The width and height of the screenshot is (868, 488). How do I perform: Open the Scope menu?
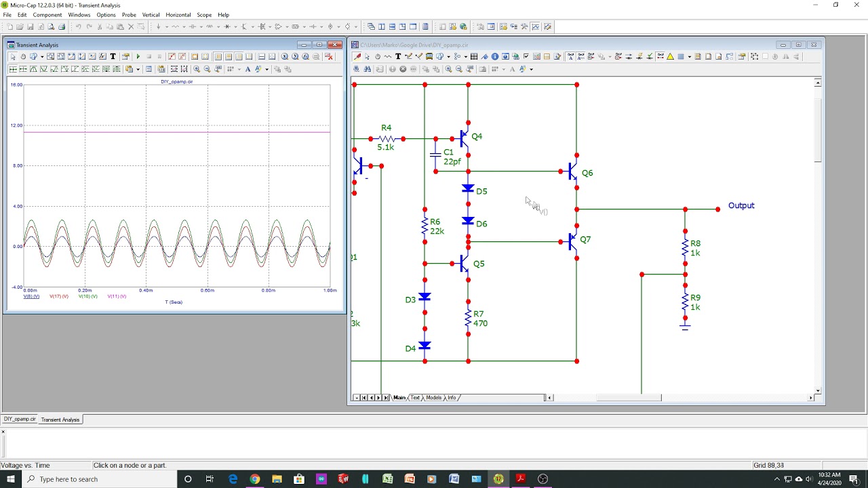(204, 15)
